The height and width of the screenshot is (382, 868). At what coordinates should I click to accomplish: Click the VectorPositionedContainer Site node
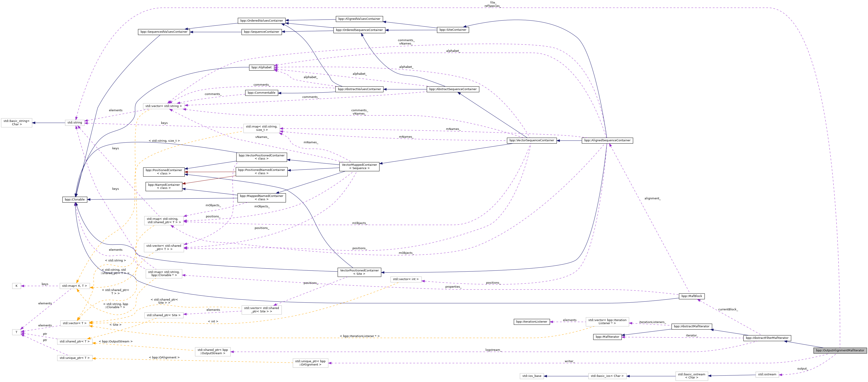click(359, 272)
